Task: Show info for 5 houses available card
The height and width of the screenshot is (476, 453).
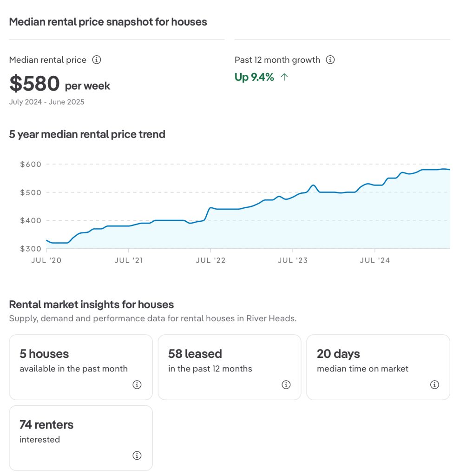Action: pos(137,384)
